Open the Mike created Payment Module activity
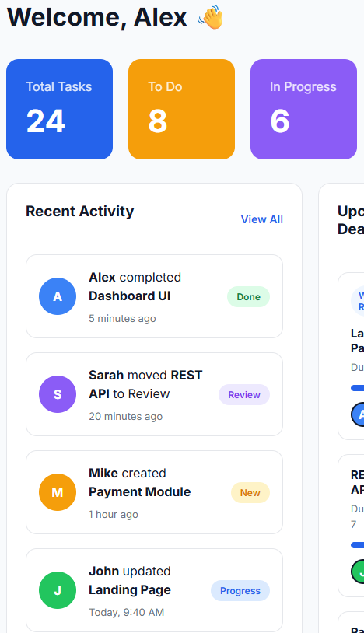The image size is (364, 633). click(x=154, y=492)
